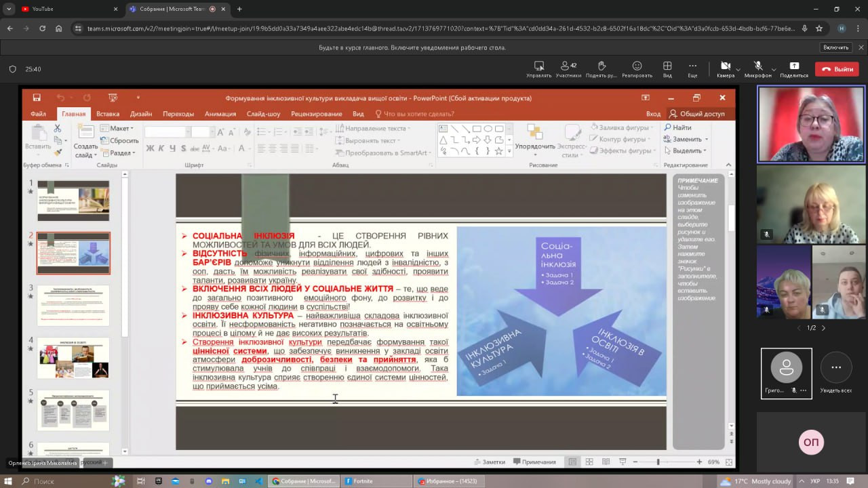The width and height of the screenshot is (868, 488).
Task: Expand camera options dropdown arrow
Action: click(738, 69)
